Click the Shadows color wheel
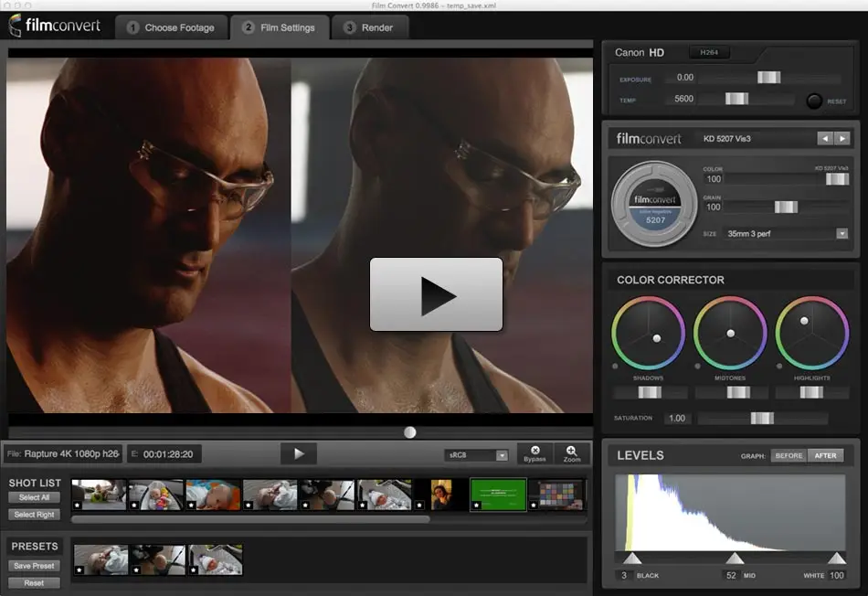868x596 pixels. (648, 333)
